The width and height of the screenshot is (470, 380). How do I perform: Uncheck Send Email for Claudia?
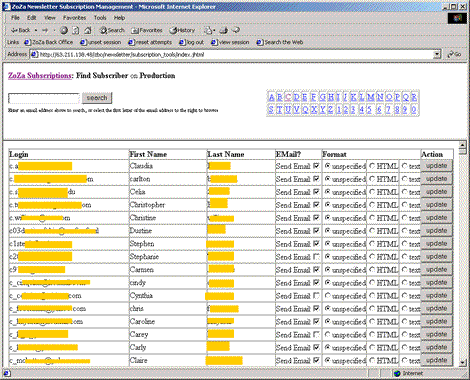[316, 166]
